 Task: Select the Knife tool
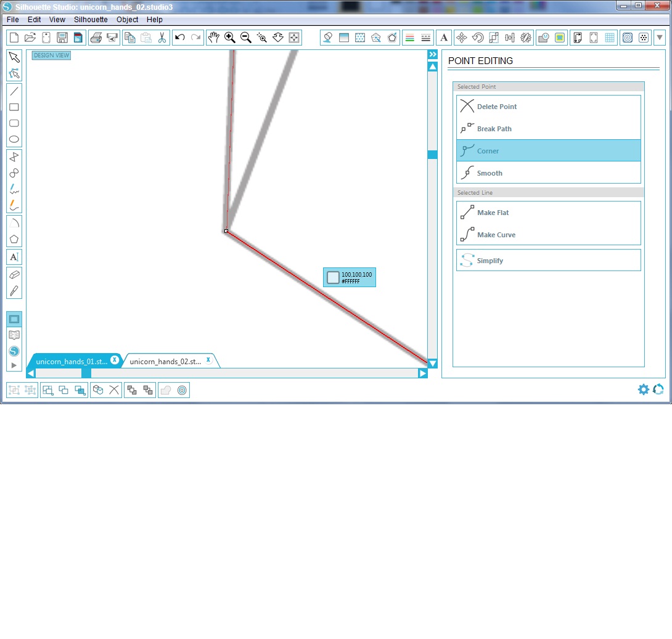(14, 291)
